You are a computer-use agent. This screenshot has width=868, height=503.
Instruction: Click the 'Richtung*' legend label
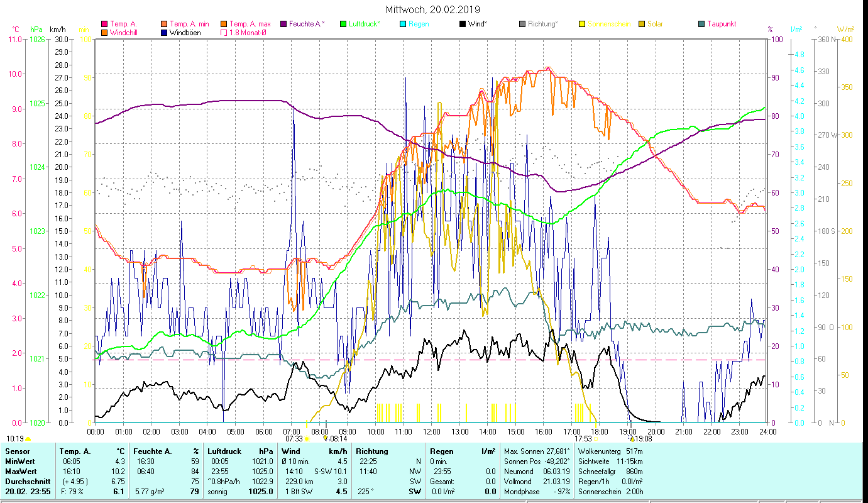542,24
